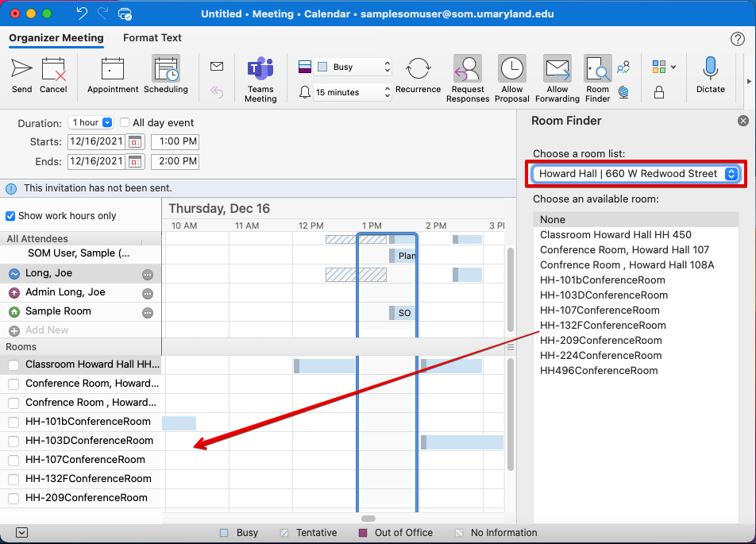756x544 pixels.
Task: Select the Organizer Meeting tab
Action: point(56,37)
